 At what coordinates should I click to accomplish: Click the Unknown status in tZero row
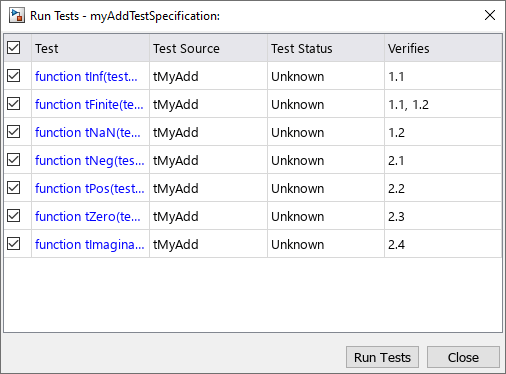(x=297, y=217)
